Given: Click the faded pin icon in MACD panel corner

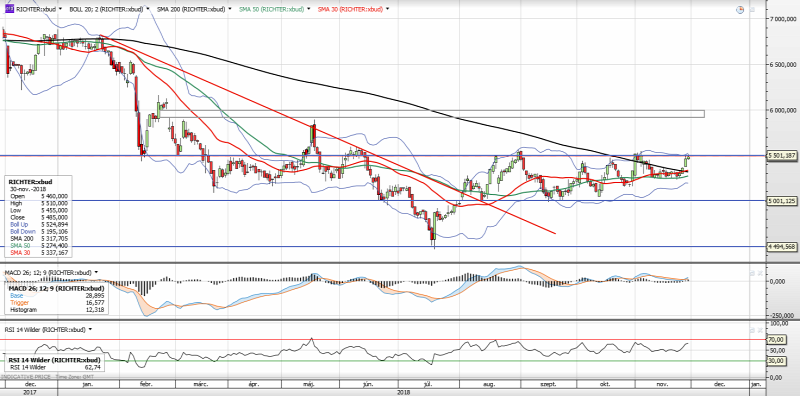Looking at the screenshot, I should (x=752, y=274).
